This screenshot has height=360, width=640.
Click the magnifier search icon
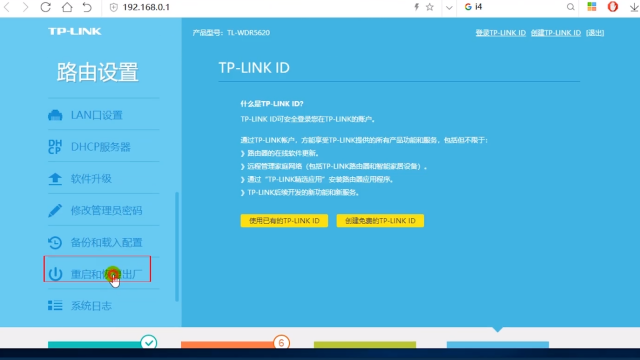(571, 7)
